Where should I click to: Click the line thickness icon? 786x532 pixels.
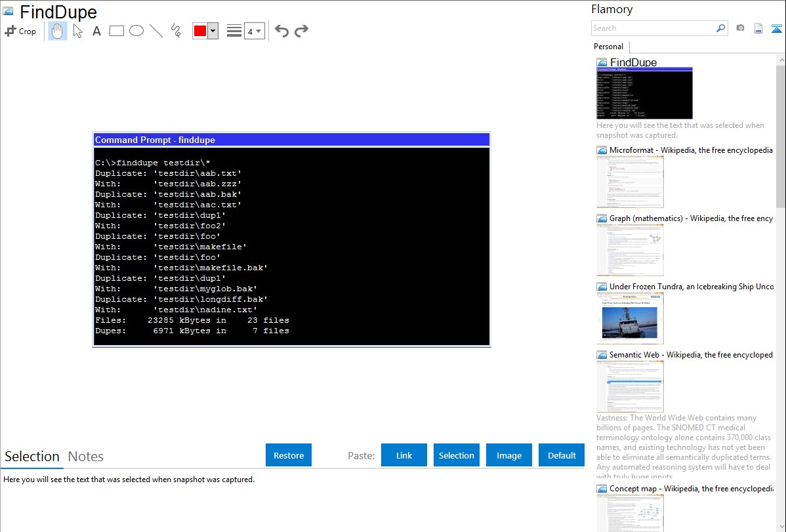pos(234,31)
